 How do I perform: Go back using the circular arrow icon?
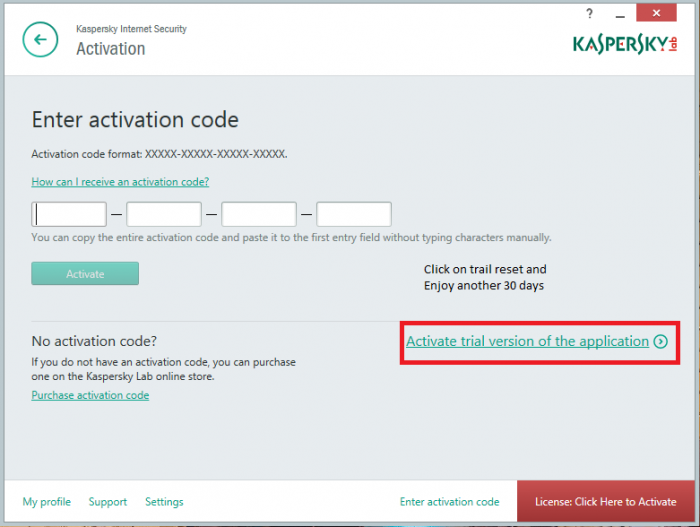tap(40, 40)
